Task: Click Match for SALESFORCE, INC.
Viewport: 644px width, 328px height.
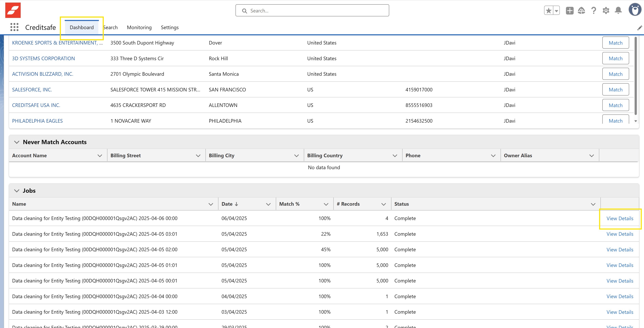Action: 615,90
